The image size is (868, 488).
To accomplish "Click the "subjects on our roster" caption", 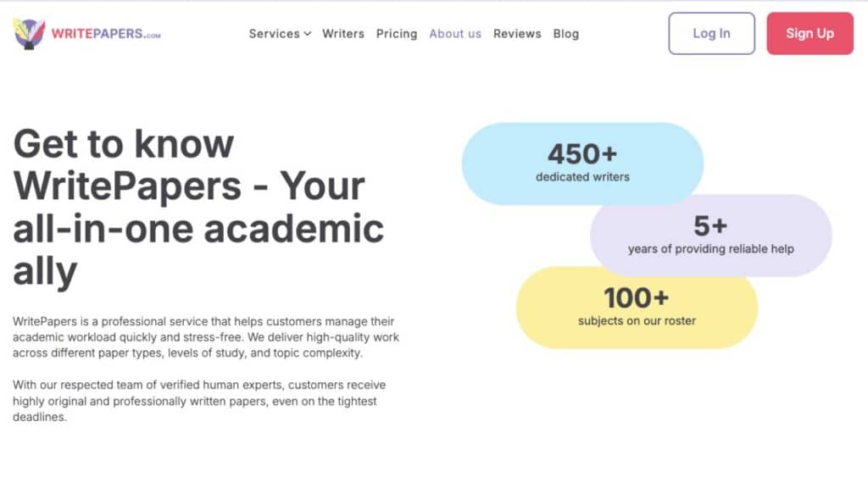I will pos(637,321).
